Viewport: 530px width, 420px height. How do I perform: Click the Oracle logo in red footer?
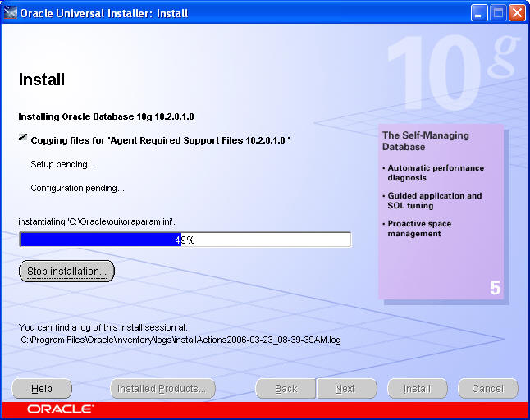coord(60,409)
